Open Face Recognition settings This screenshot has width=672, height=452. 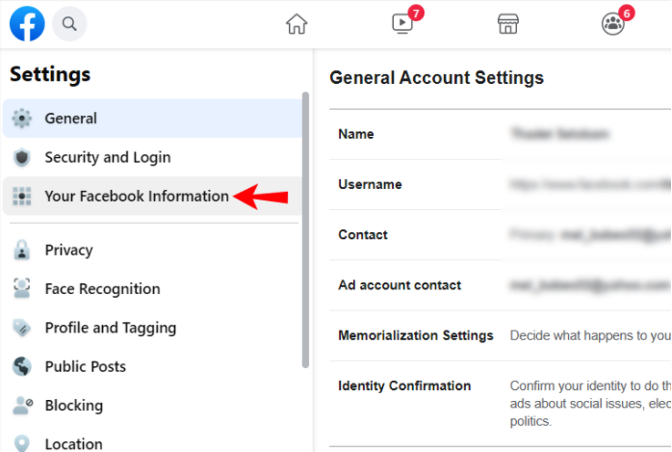[x=153, y=289]
